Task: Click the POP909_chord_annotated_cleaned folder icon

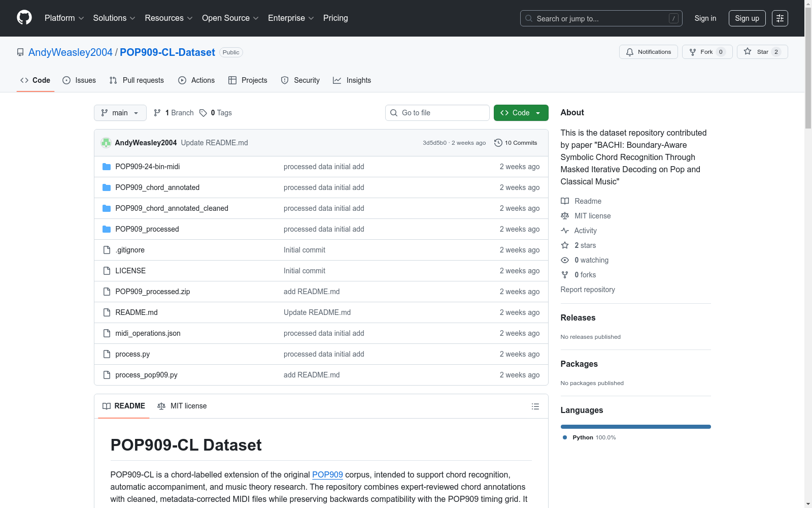Action: coord(107,208)
